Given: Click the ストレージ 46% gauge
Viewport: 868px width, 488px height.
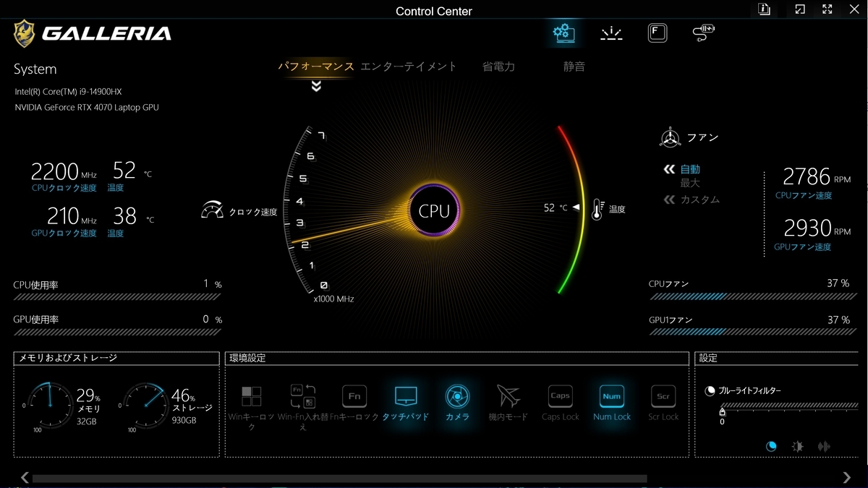Looking at the screenshot, I should pyautogui.click(x=145, y=406).
